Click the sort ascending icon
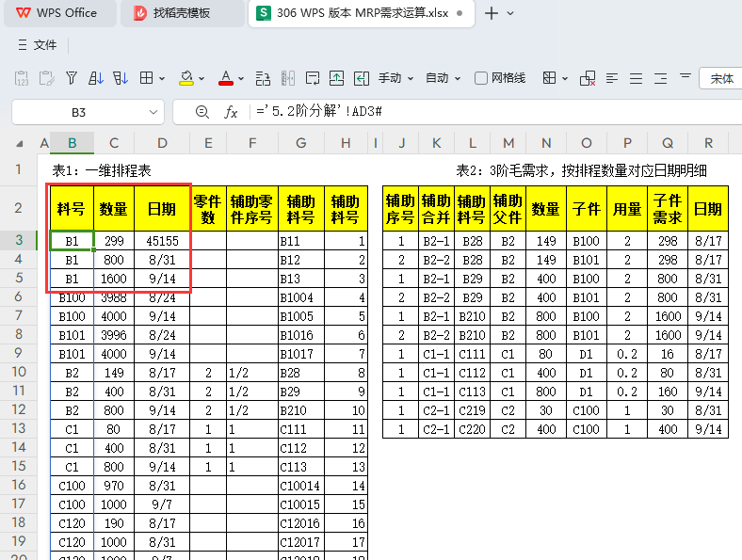 [x=96, y=78]
